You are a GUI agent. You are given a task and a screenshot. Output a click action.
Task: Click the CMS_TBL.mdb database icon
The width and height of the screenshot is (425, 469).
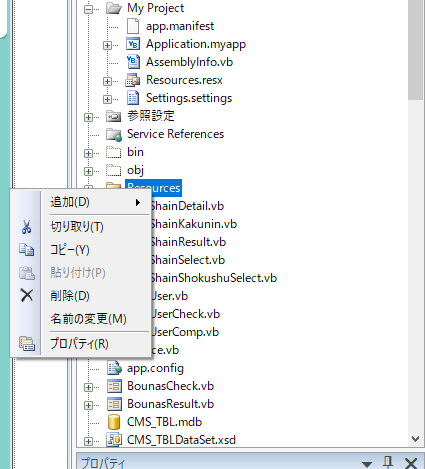[114, 422]
